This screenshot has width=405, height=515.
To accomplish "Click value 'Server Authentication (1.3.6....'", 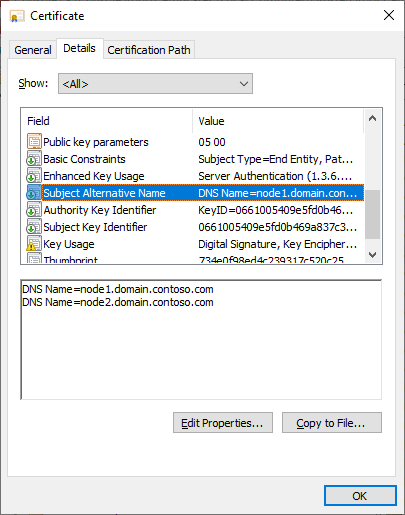I will coord(275,176).
